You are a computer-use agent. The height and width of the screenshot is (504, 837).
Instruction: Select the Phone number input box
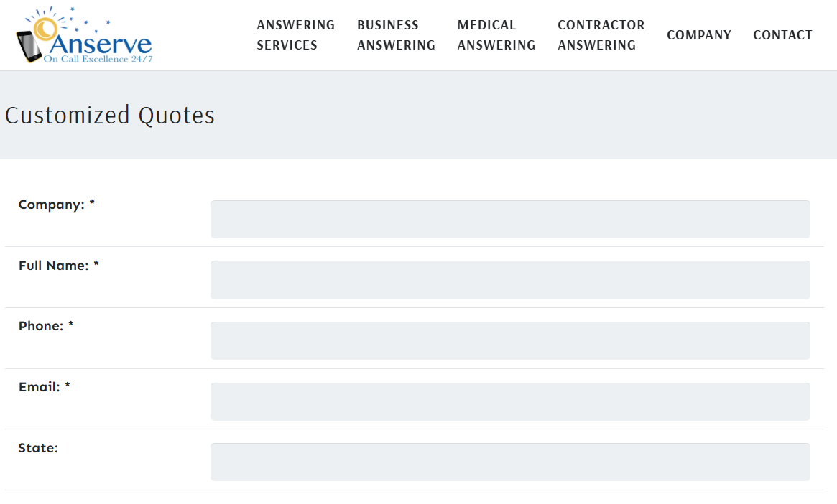coord(509,340)
